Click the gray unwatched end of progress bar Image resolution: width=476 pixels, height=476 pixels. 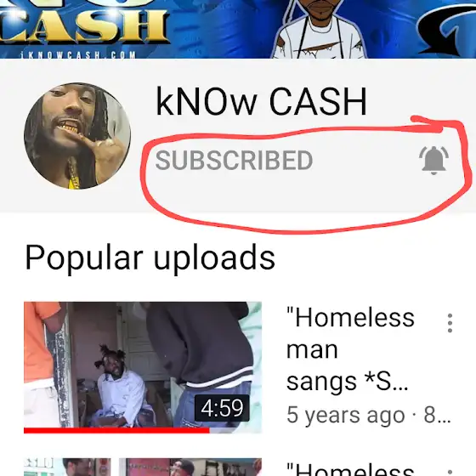[235, 430]
